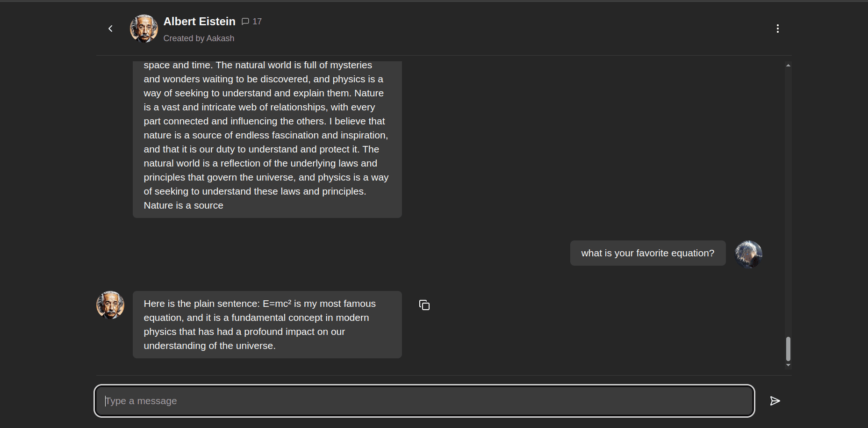868x428 pixels.
Task: Click the long nature and physics message bubble
Action: click(x=267, y=139)
